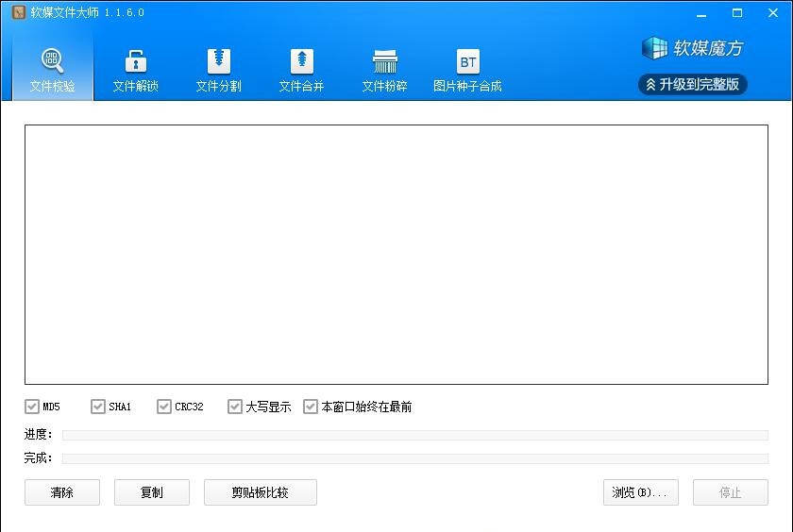This screenshot has height=532, width=793.
Task: Click the 复制 copy button
Action: tap(152, 492)
